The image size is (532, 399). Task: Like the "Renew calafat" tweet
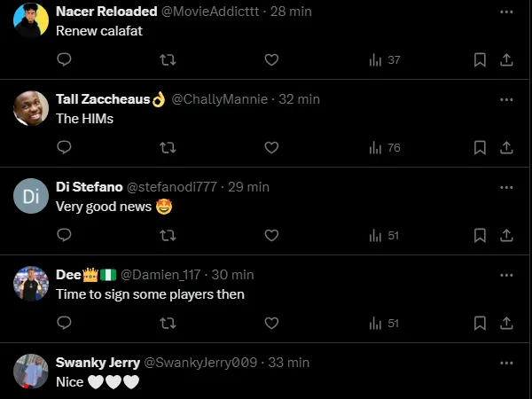point(271,59)
